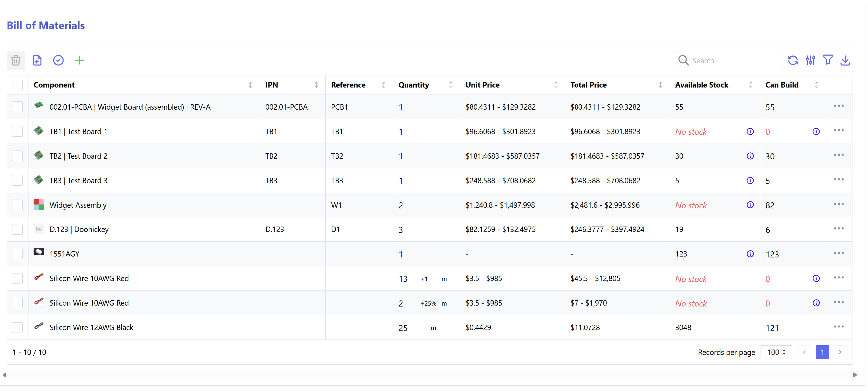Open the column selection sliders icon
This screenshot has width=868, height=391.
click(x=810, y=60)
